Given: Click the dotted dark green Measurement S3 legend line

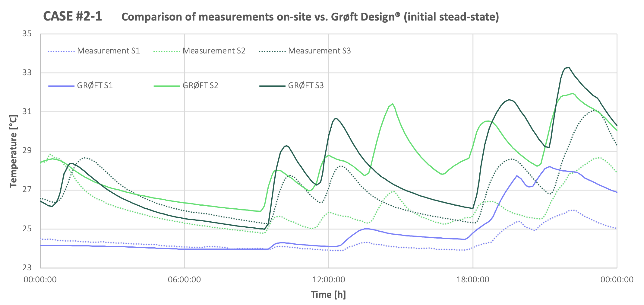Looking at the screenshot, I should (272, 51).
